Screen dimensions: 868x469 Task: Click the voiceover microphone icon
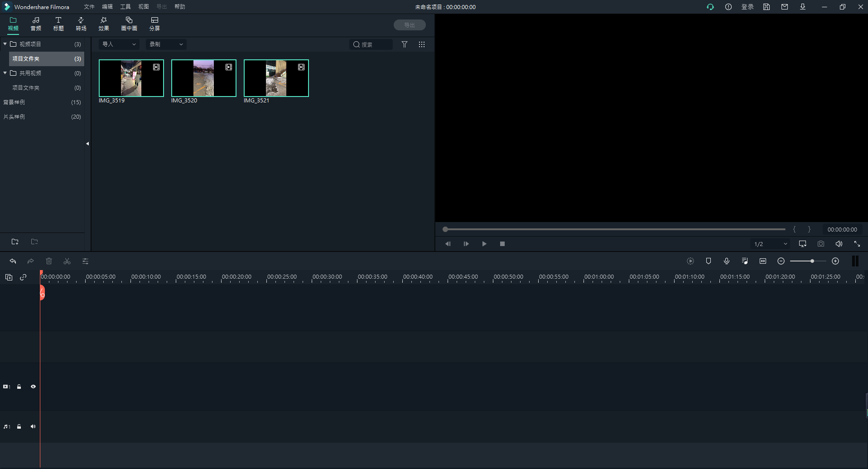tap(726, 261)
